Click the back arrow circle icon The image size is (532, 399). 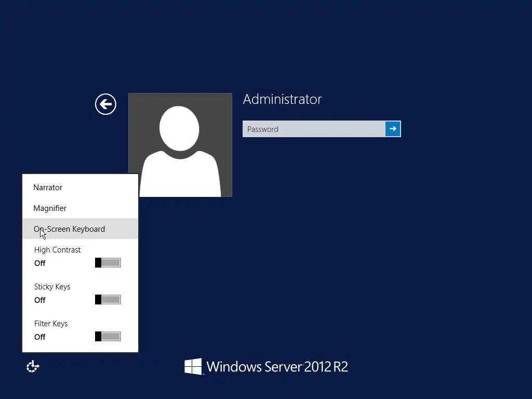105,104
